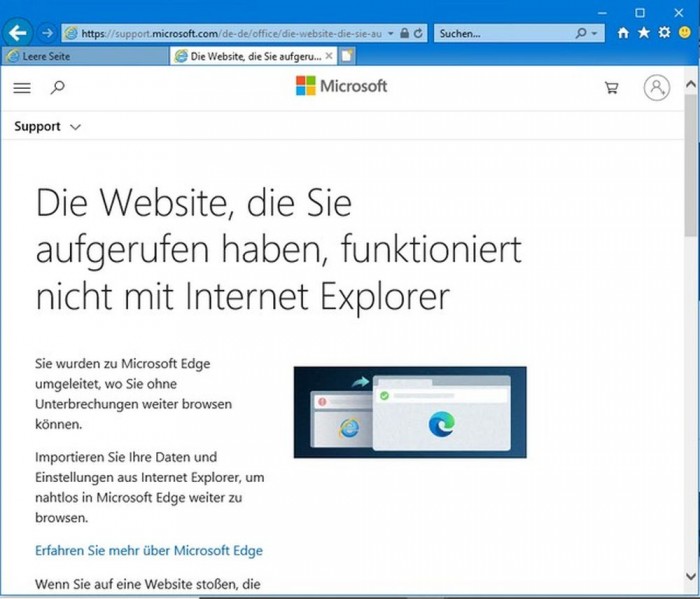Refresh the page with the reload icon

click(418, 33)
